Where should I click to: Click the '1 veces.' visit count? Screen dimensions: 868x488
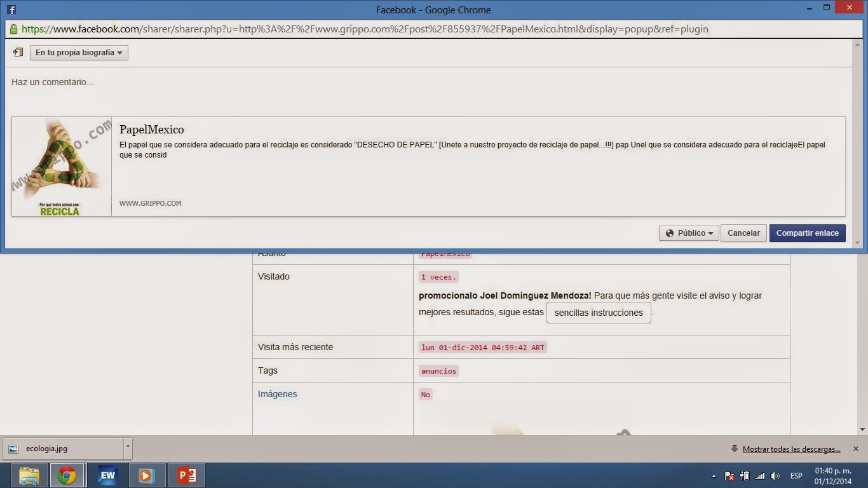tap(438, 277)
